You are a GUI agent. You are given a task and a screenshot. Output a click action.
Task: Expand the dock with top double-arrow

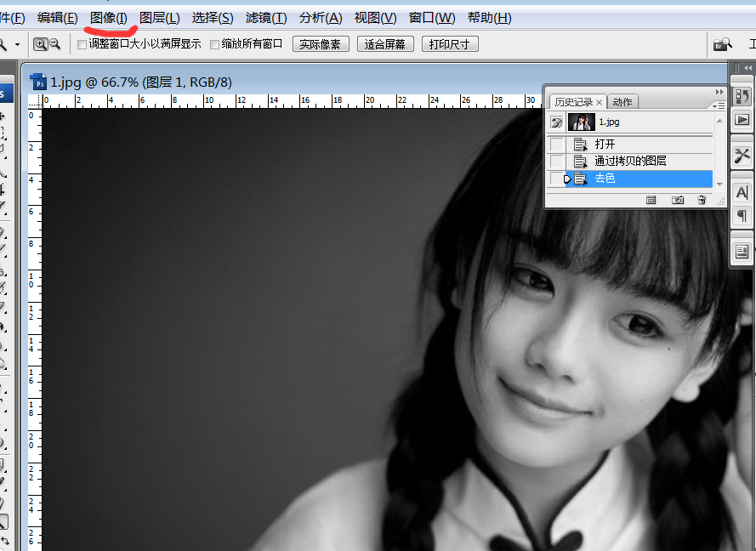[747, 68]
